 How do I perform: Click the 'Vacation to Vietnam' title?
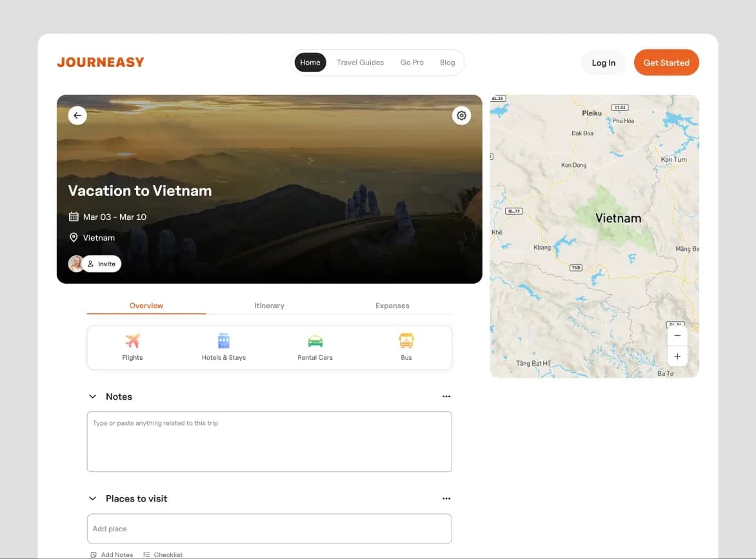pos(140,191)
